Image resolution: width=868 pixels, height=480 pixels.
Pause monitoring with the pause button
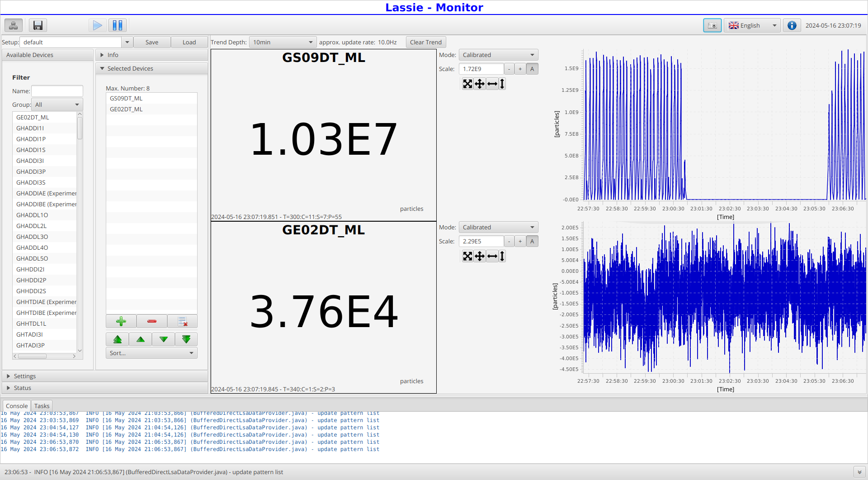pyautogui.click(x=118, y=25)
